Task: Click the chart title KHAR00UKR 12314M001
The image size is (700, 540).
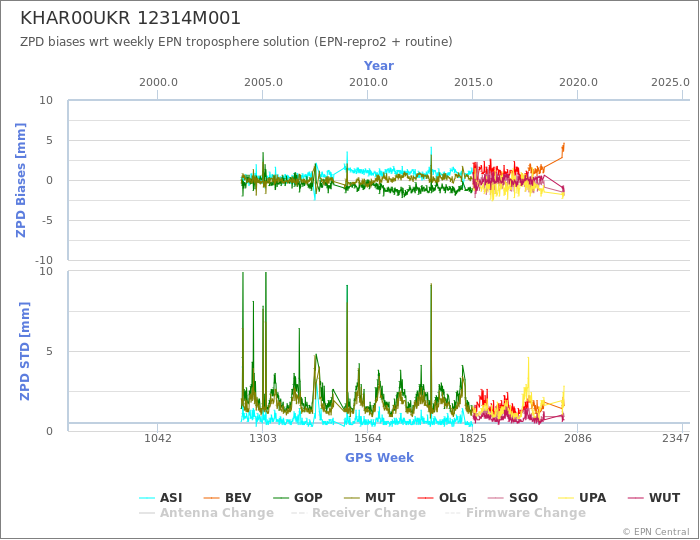Action: click(130, 18)
